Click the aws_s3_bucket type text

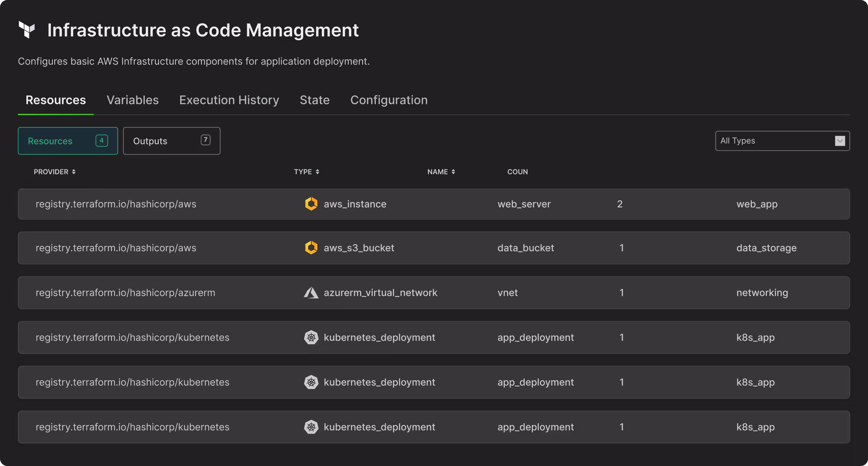coord(359,248)
